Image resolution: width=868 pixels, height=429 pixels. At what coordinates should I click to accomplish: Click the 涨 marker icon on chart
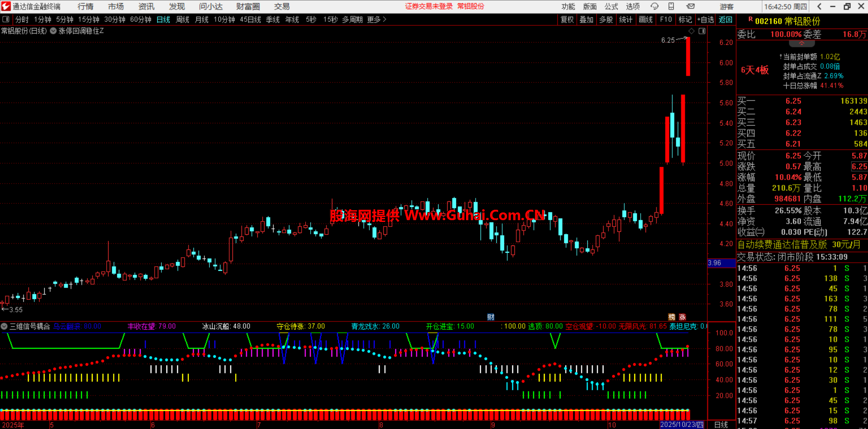[683, 317]
